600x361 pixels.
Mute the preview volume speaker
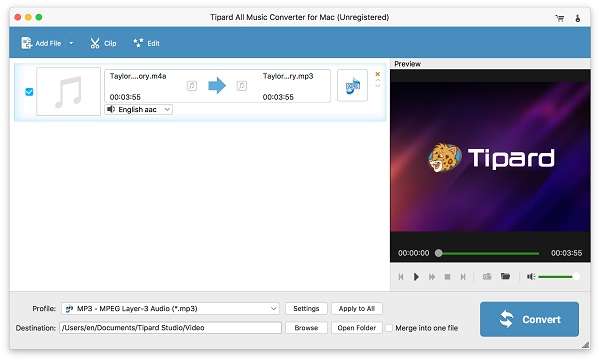point(531,276)
